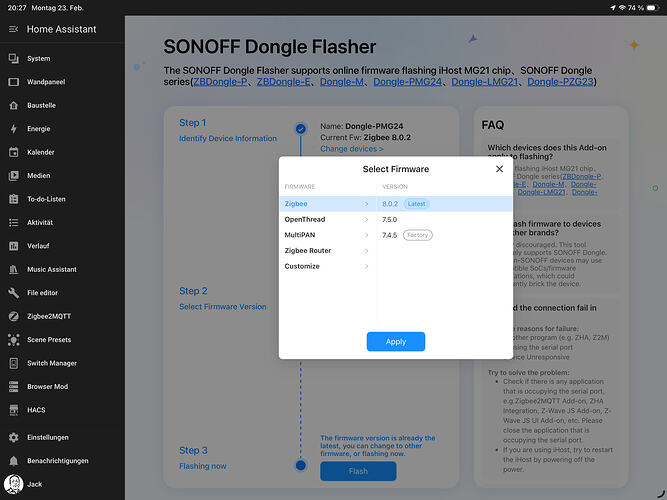667x500 pixels.
Task: Open the Switch Manager icon
Action: tap(14, 363)
